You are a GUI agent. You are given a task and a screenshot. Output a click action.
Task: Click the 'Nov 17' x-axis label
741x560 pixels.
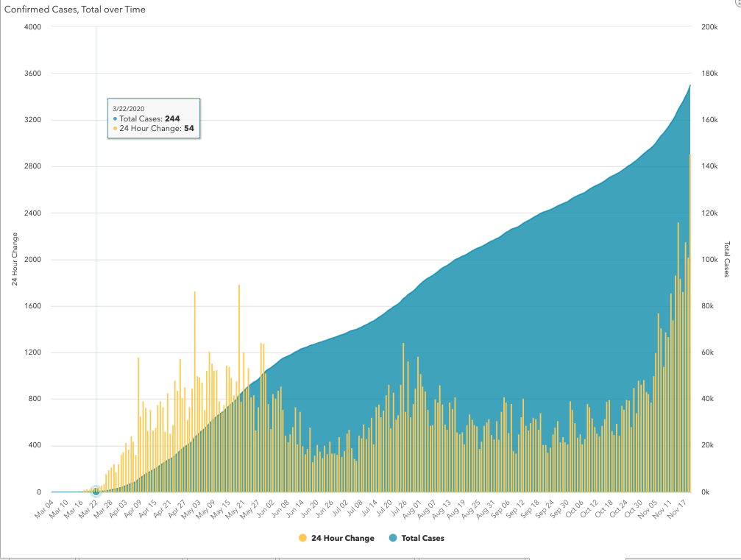pos(676,508)
